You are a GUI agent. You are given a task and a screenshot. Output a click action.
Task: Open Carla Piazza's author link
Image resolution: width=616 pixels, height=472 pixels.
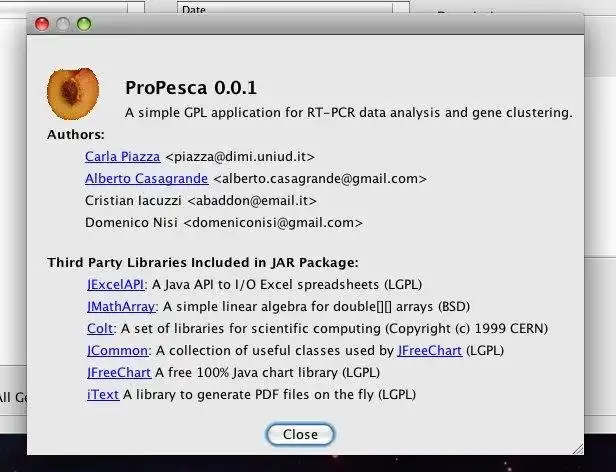123,156
